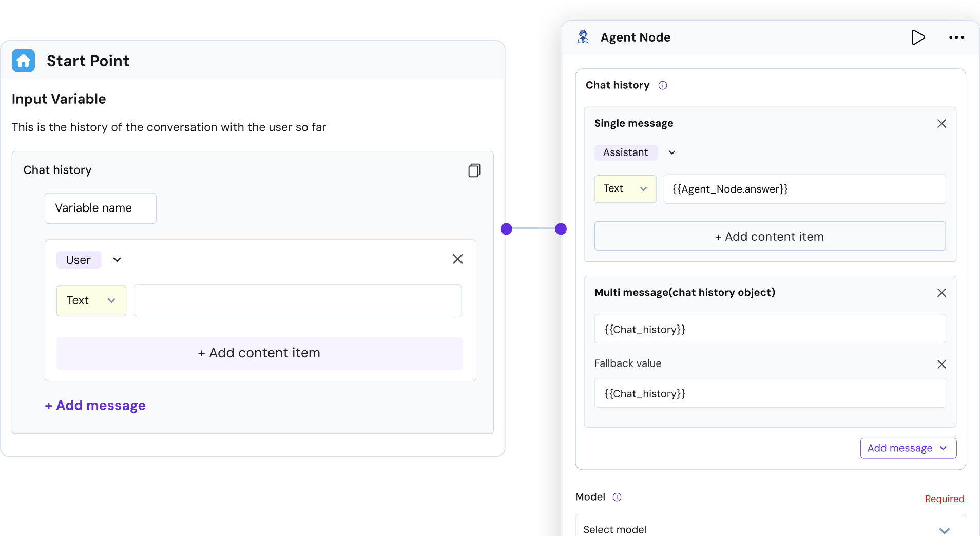Click the red Required label
The height and width of the screenshot is (536, 980).
[944, 499]
